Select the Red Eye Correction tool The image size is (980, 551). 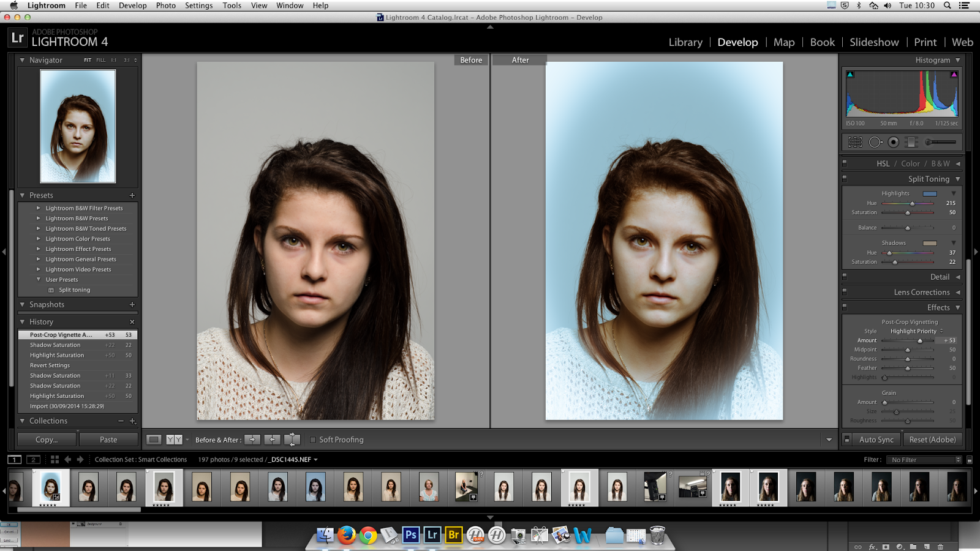894,142
